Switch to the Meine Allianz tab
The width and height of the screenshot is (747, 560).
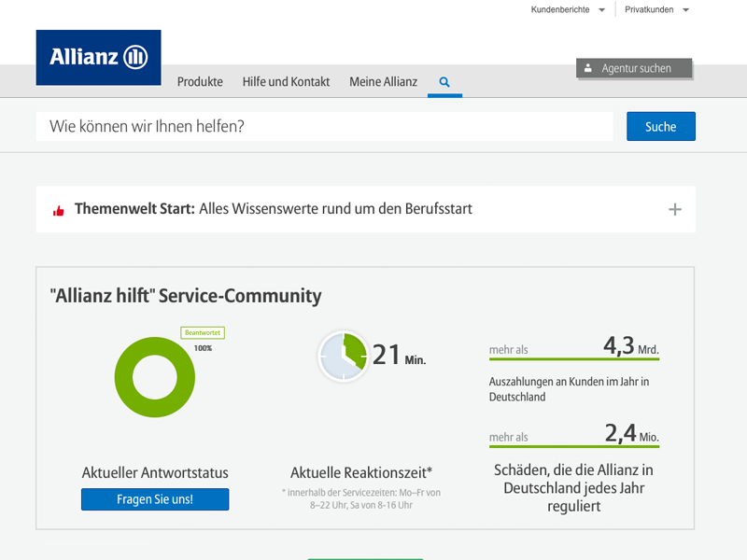pos(383,82)
